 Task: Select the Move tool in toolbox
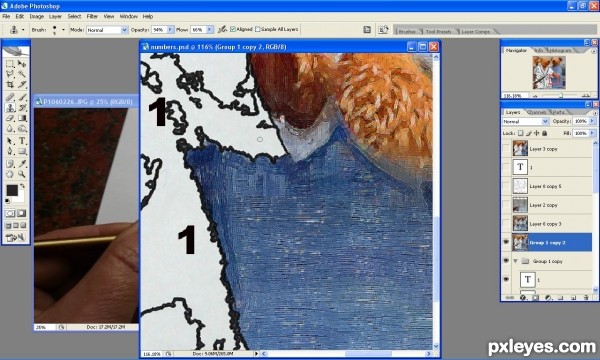tap(22, 64)
